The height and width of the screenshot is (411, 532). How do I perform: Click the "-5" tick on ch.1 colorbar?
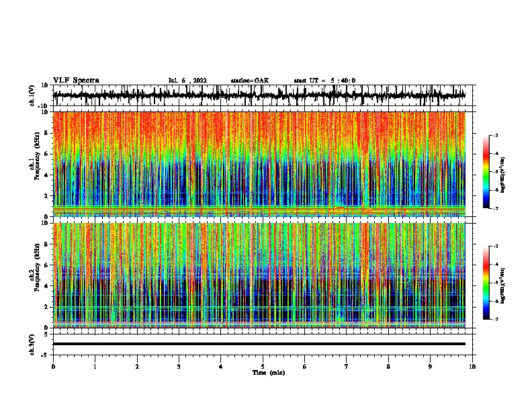495,172
